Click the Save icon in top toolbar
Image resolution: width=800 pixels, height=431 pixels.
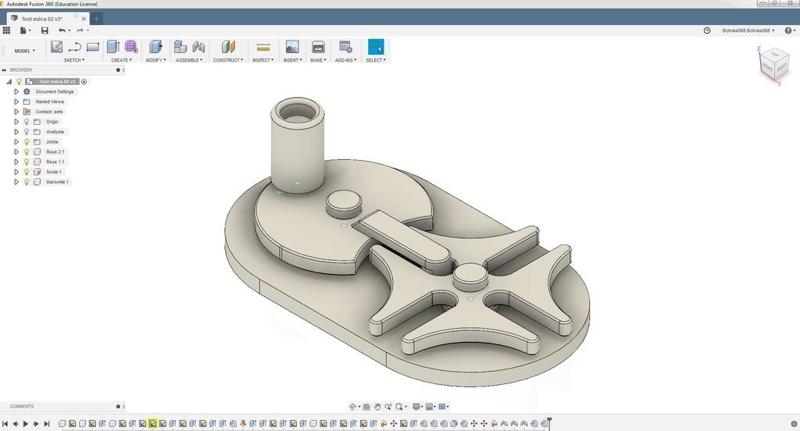[x=44, y=30]
